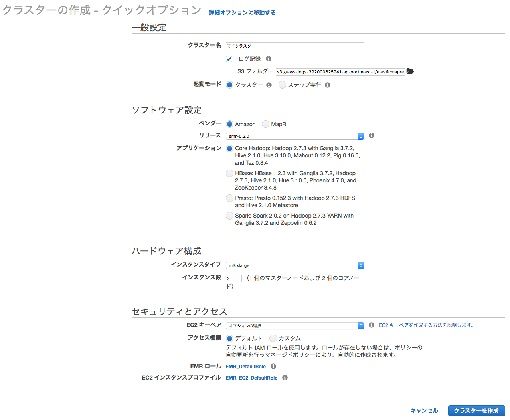Click the EMR_DefaultRole link
The width and height of the screenshot is (510, 420).
coord(245,366)
